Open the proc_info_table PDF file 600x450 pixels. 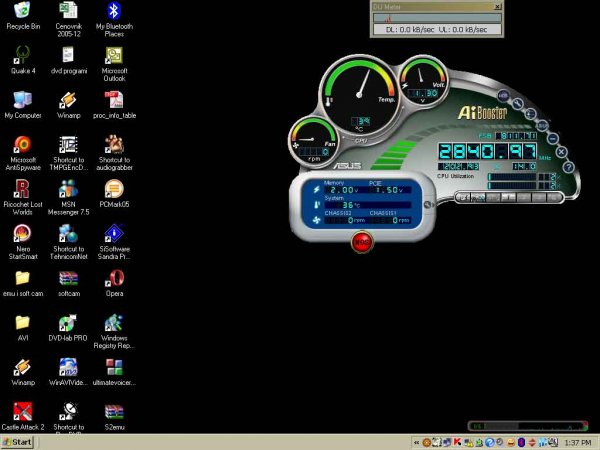pos(114,104)
